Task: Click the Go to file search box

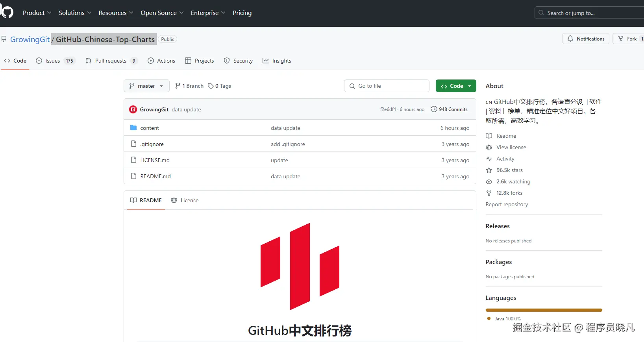Action: click(x=387, y=86)
